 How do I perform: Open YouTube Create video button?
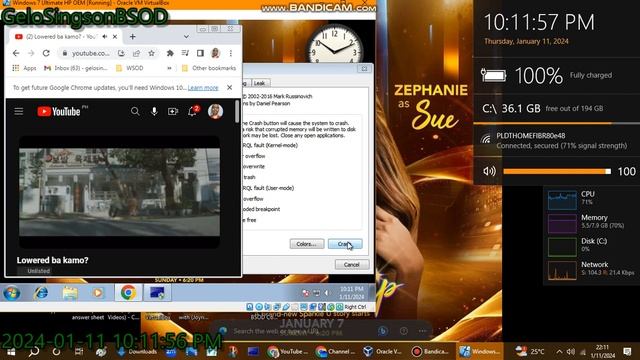click(173, 111)
